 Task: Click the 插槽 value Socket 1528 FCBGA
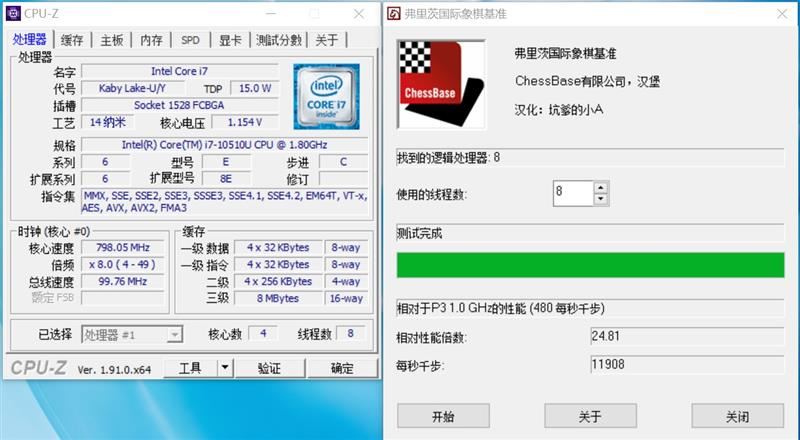pos(180,105)
